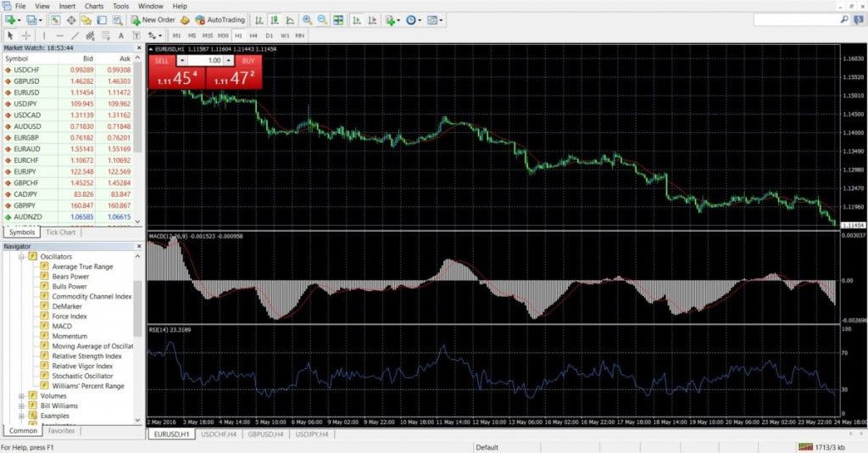
Task: Switch timeframe to MN
Action: pos(299,36)
